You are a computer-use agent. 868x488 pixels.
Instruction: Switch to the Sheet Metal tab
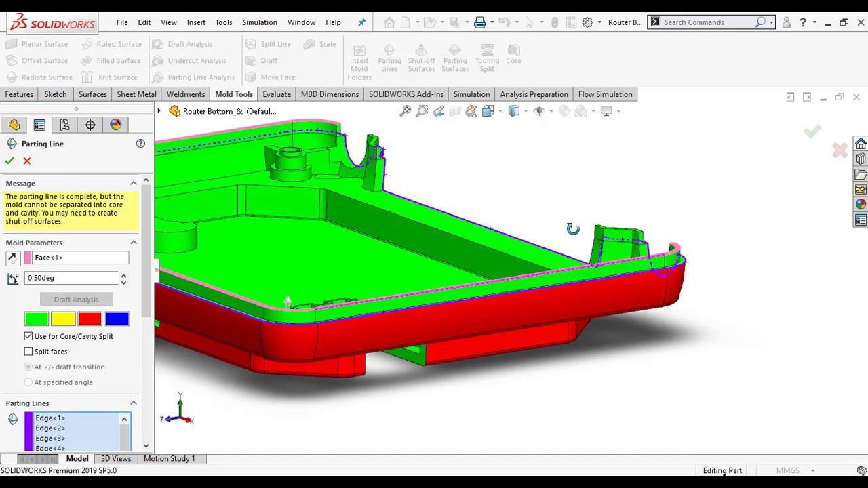click(x=136, y=94)
